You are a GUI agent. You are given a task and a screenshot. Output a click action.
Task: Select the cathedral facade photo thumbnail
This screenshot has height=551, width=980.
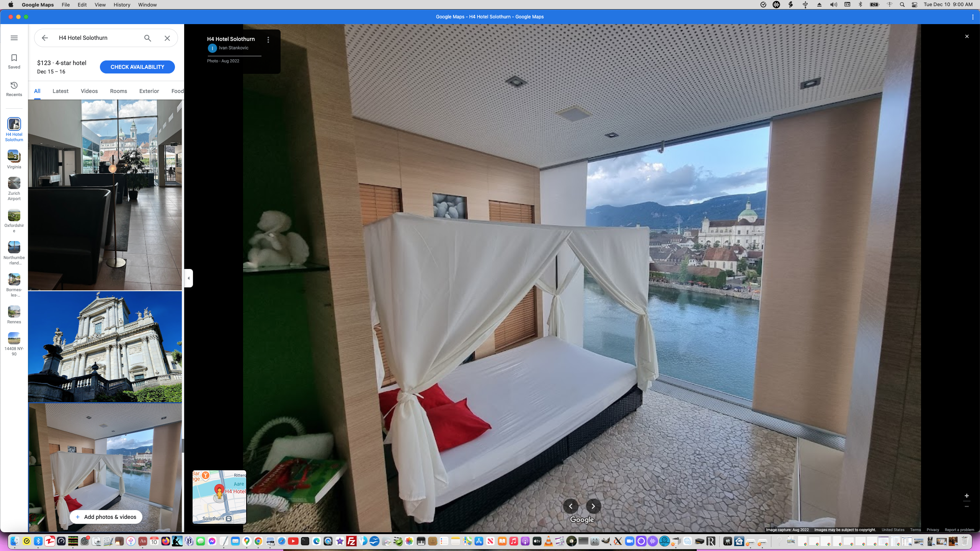point(105,346)
